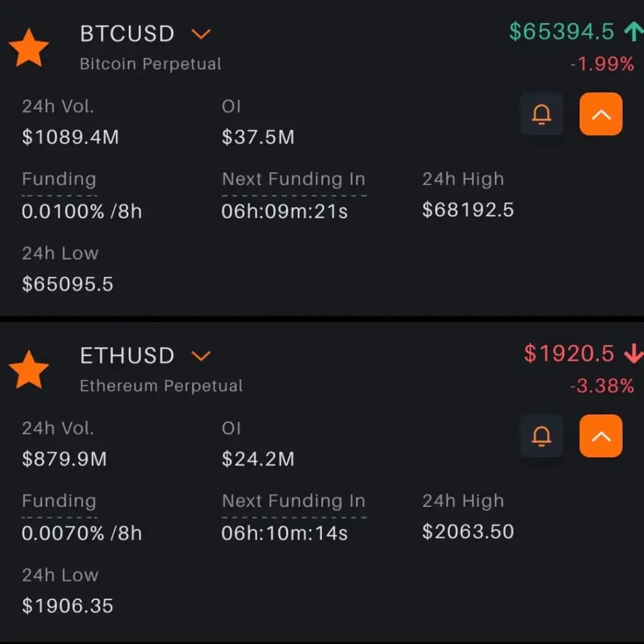The height and width of the screenshot is (644, 644).
Task: Tap the BTCUSD price $65394.5
Action: click(x=561, y=32)
